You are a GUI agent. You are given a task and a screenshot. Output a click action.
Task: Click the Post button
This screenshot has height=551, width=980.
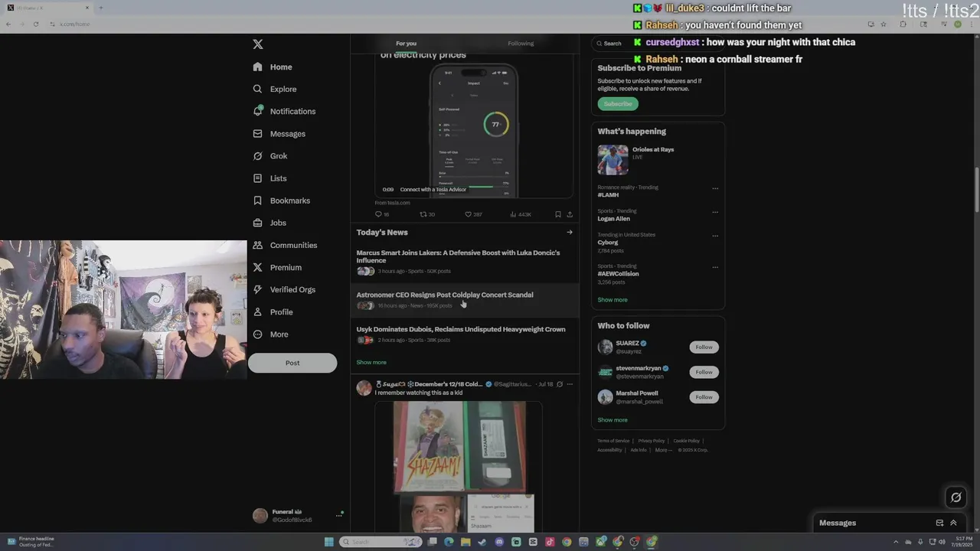click(292, 363)
